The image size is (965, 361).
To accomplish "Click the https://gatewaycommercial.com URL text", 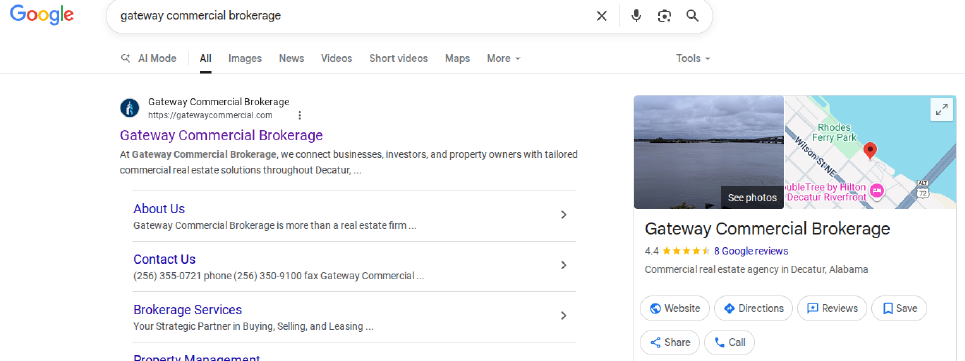I will pos(210,115).
